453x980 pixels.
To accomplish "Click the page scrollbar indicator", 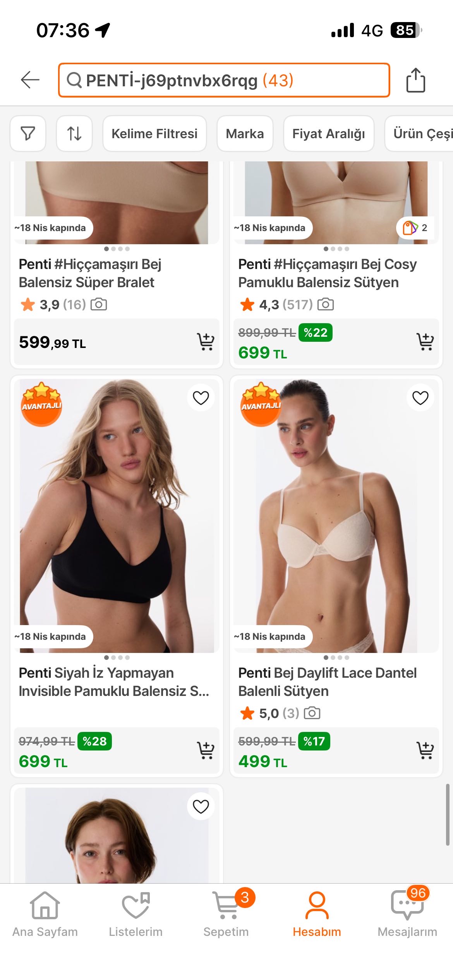I will [x=447, y=815].
